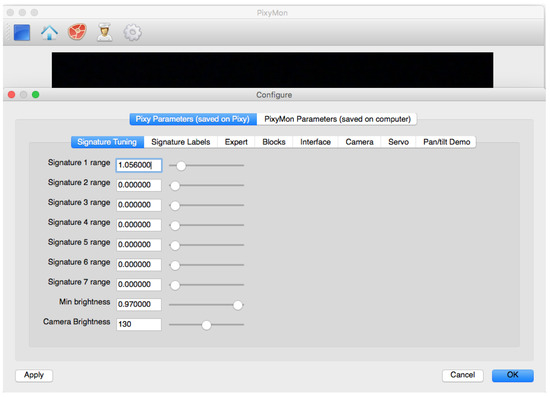The image size is (550, 397).
Task: Click the Signature 4 range slider knob
Action: 175,226
